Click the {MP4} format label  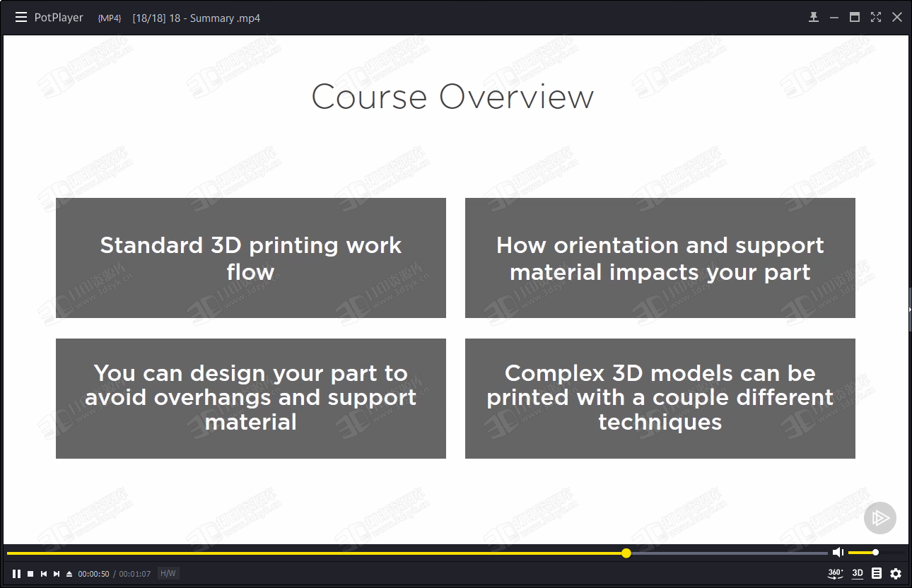coord(110,18)
